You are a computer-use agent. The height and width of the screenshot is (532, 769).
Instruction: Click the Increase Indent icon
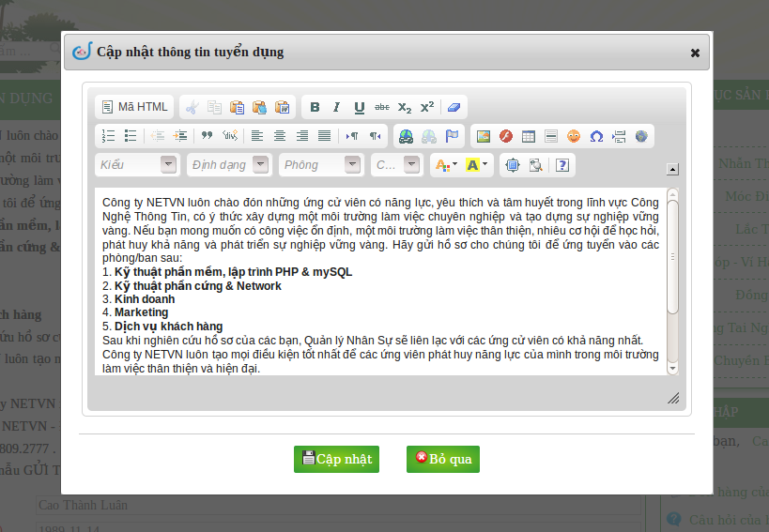(x=180, y=136)
